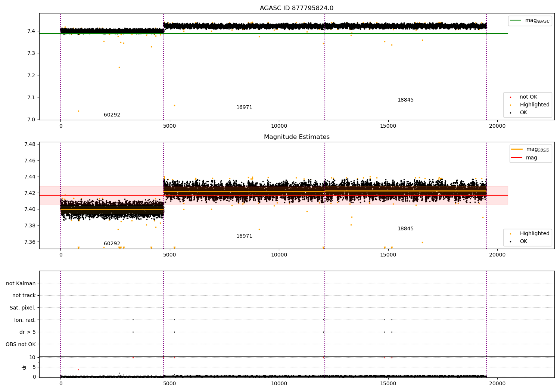Image resolution: width=560 pixels, height=392 pixels.
Task: Click the 'dr' axis label in bottom plot
Action: (24, 367)
